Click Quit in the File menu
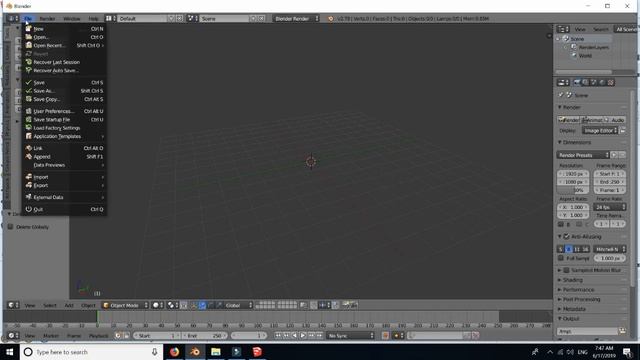Screen dimensions: 640x360 [x=64, y=209]
